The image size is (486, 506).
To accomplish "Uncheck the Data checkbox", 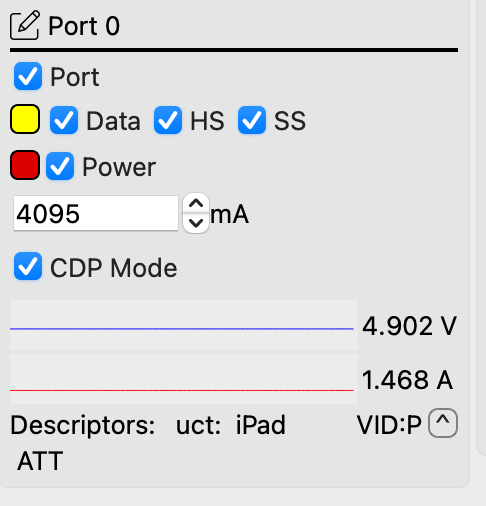I will (64, 120).
